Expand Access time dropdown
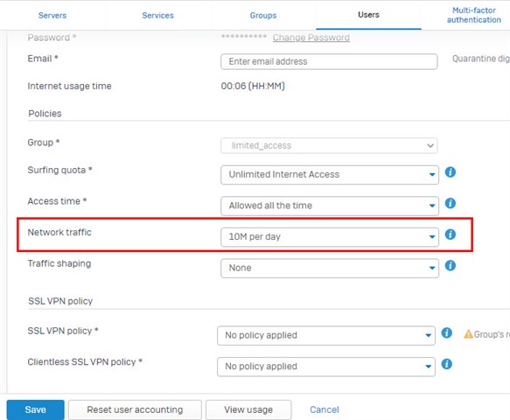 pos(330,206)
